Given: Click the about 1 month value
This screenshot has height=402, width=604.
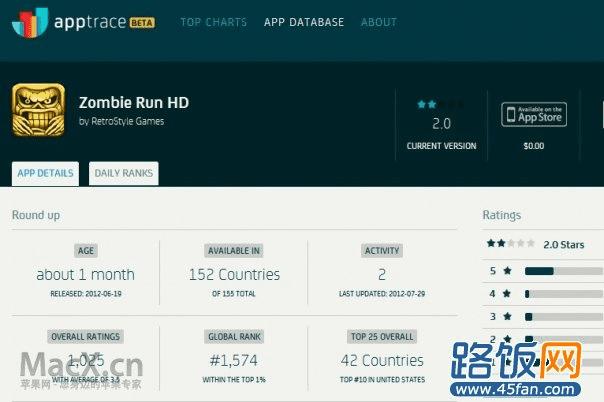Looking at the screenshot, I should 86,275.
